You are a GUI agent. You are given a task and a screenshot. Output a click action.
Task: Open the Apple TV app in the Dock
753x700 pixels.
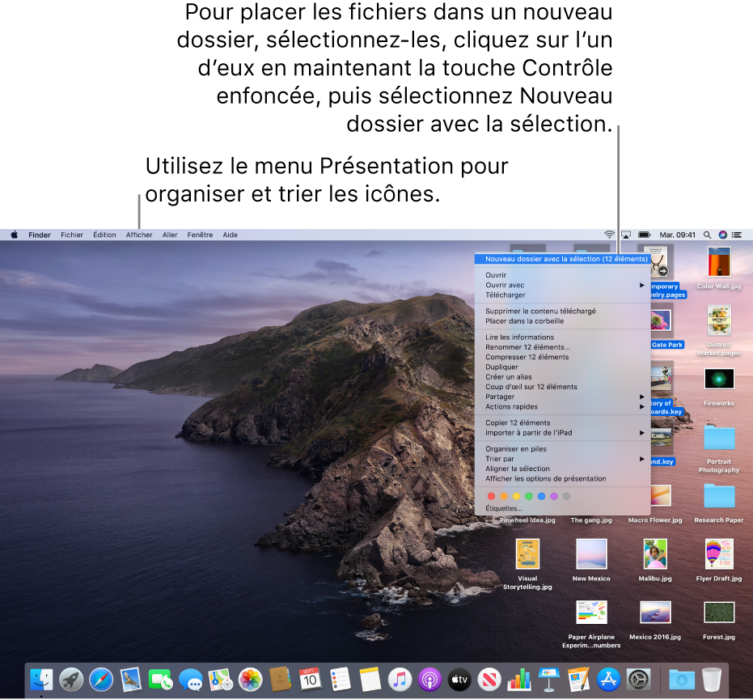point(459,680)
